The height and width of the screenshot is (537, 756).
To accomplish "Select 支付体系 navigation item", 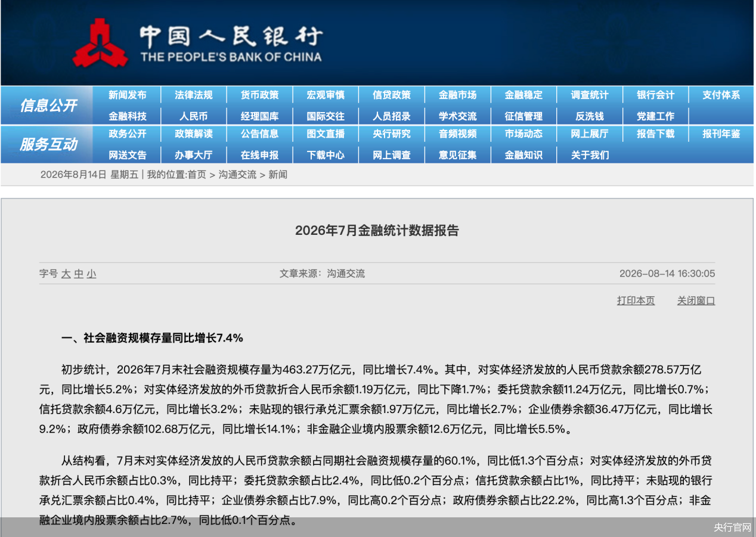I will 721,95.
